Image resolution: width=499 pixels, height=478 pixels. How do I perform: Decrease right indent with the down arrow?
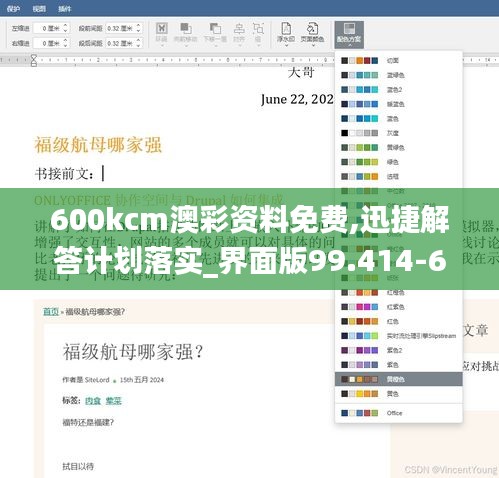point(66,46)
